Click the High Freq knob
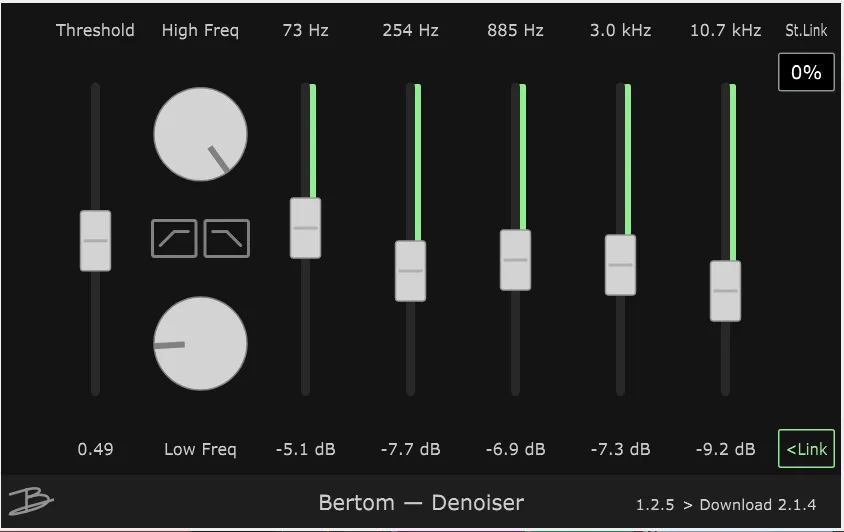Image resolution: width=844 pixels, height=532 pixels. click(200, 134)
